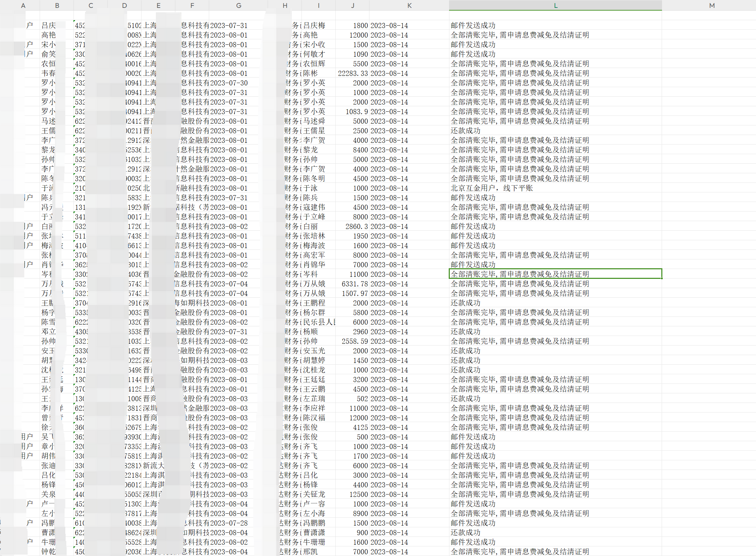Select column E header
The width and height of the screenshot is (756, 556).
(x=158, y=5)
